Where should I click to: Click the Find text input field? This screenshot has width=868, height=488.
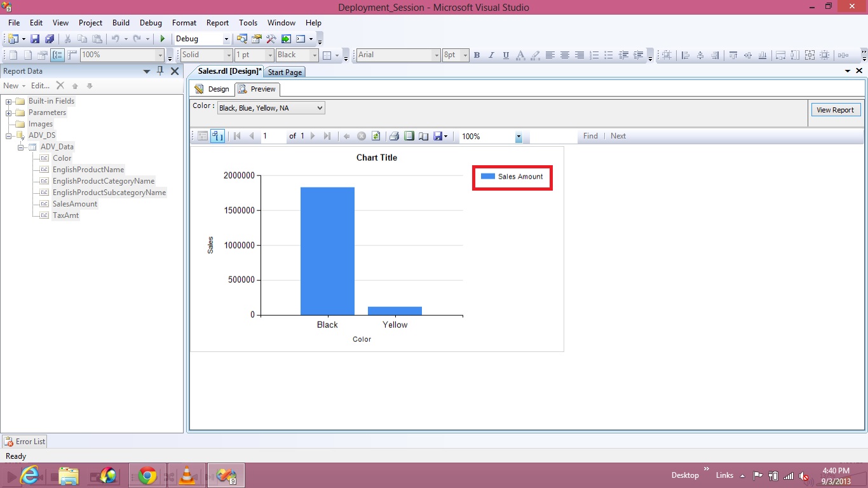[x=553, y=136]
